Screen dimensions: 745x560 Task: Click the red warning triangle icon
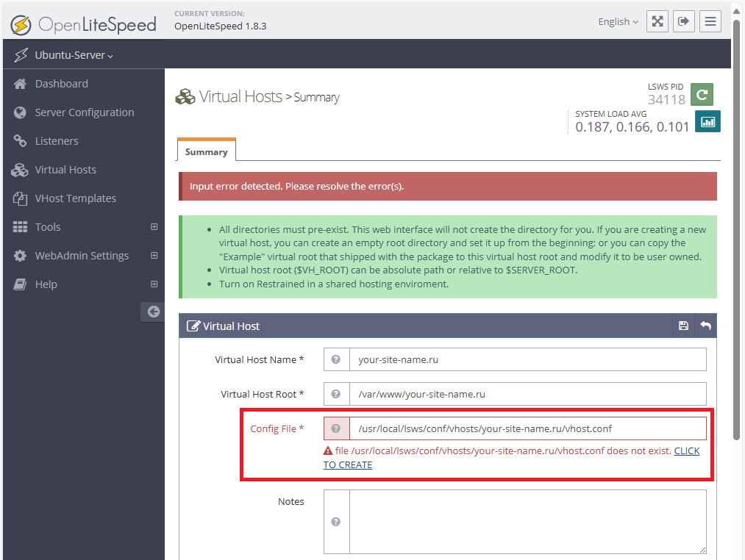(x=328, y=450)
